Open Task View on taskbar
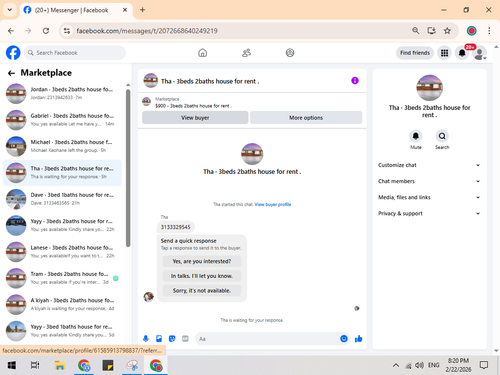 [35, 365]
